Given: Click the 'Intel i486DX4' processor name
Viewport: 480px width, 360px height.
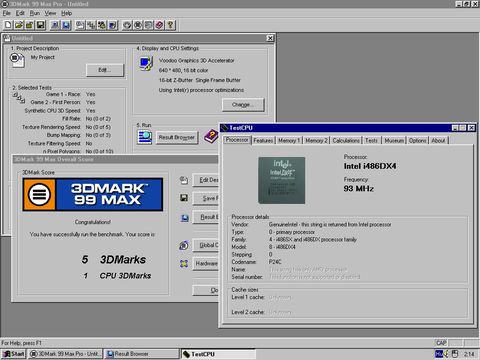Looking at the screenshot, I should click(x=370, y=166).
